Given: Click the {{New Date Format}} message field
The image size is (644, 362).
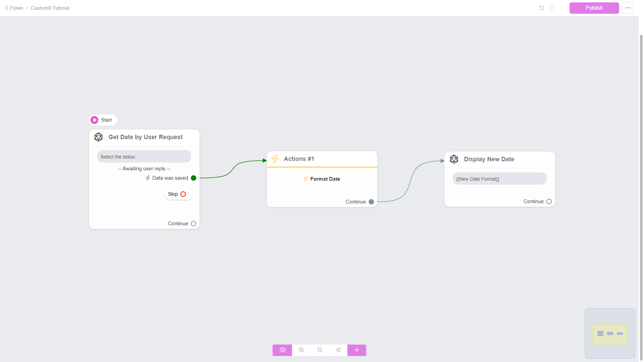Looking at the screenshot, I should click(499, 179).
